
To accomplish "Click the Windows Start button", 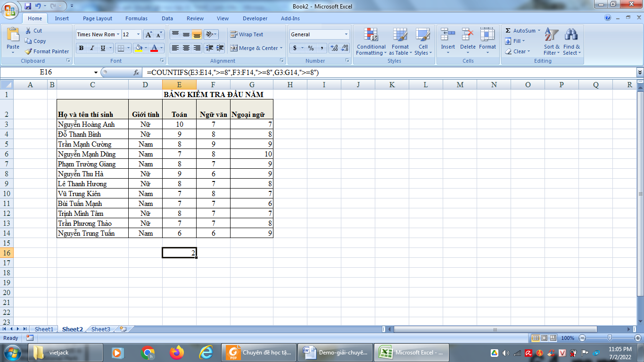I will [x=12, y=352].
